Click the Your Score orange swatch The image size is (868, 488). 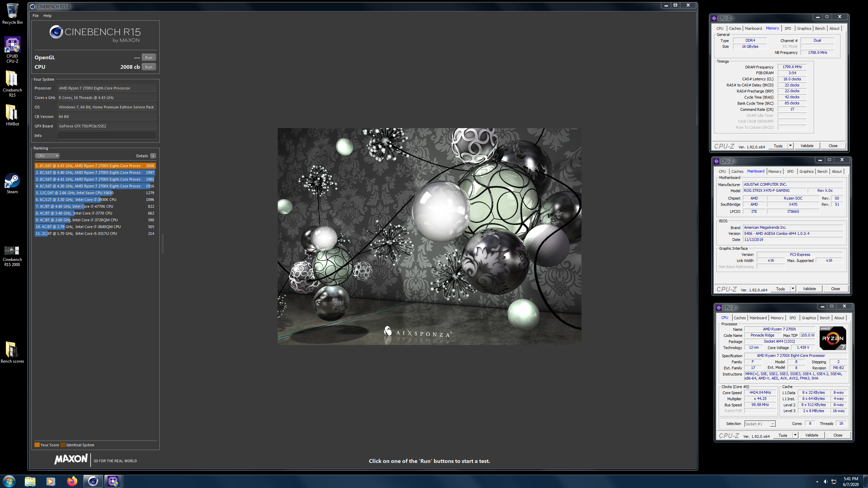point(37,445)
